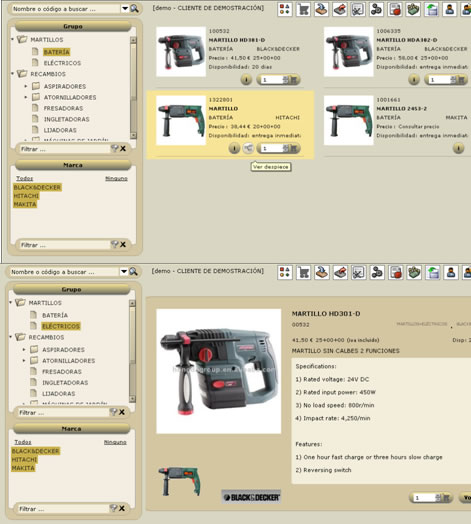Click Todos link in list view Marca panel
The image size is (471, 524).
(25, 178)
